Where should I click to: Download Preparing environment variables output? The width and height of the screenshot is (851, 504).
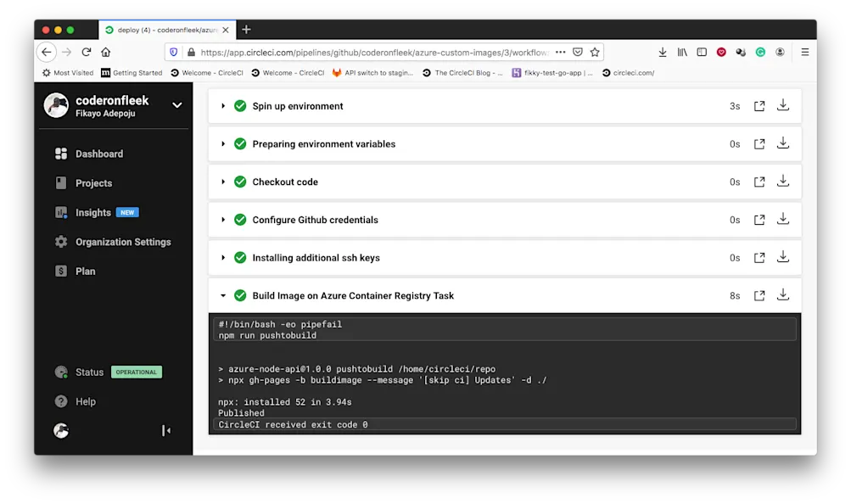click(782, 143)
